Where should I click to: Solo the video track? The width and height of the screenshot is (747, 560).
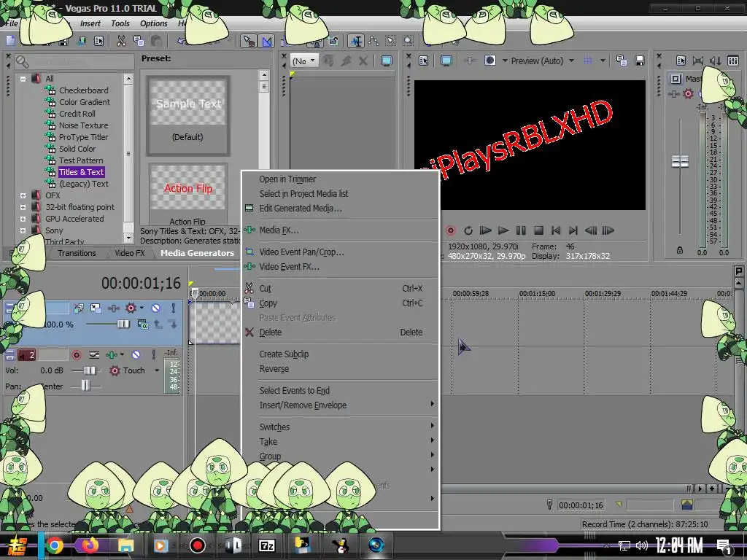[x=174, y=308]
